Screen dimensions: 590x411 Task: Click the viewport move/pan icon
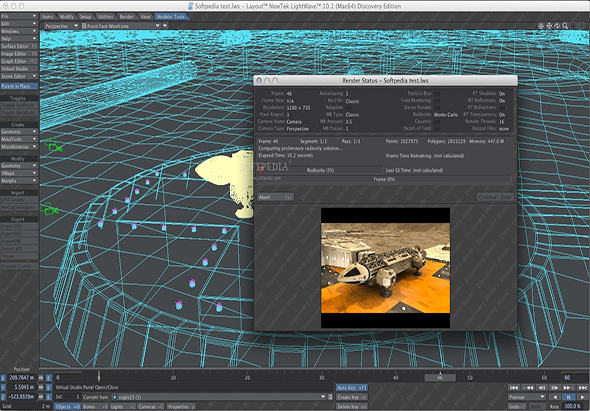(x=549, y=26)
